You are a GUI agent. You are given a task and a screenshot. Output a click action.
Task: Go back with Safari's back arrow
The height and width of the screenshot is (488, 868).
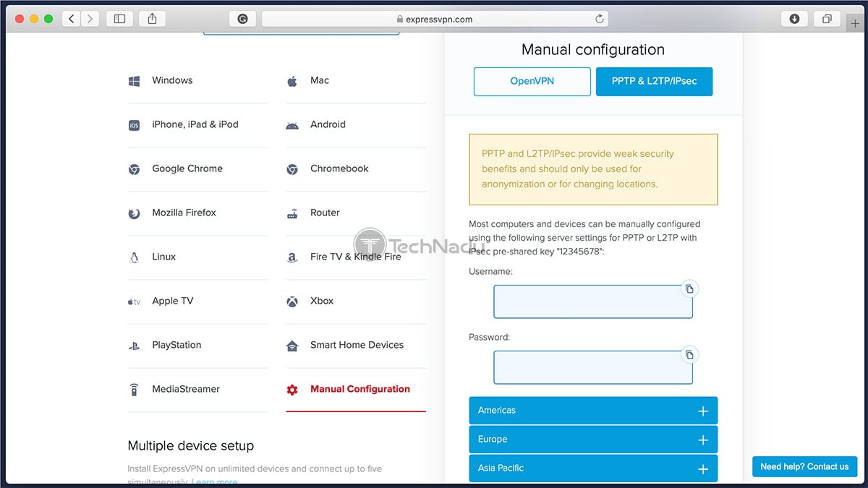71,19
